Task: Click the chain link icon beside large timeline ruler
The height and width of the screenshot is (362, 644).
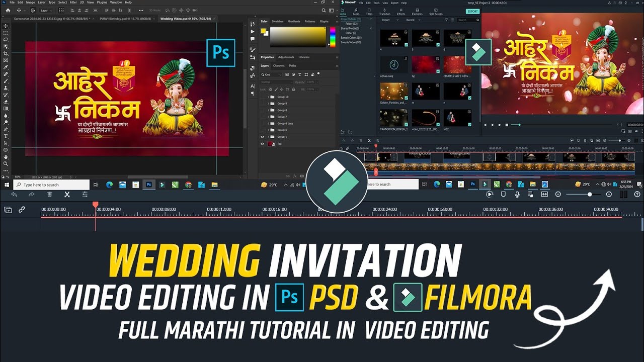Action: pos(22,209)
